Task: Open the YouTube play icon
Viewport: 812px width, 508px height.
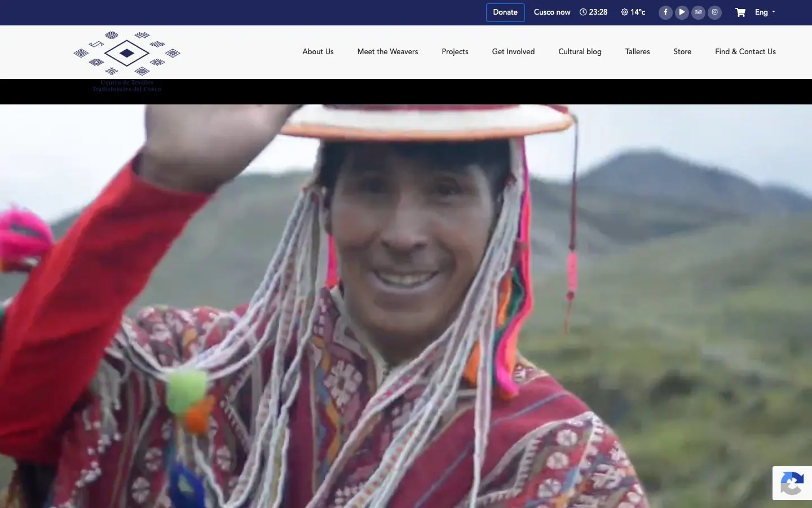Action: pos(682,12)
